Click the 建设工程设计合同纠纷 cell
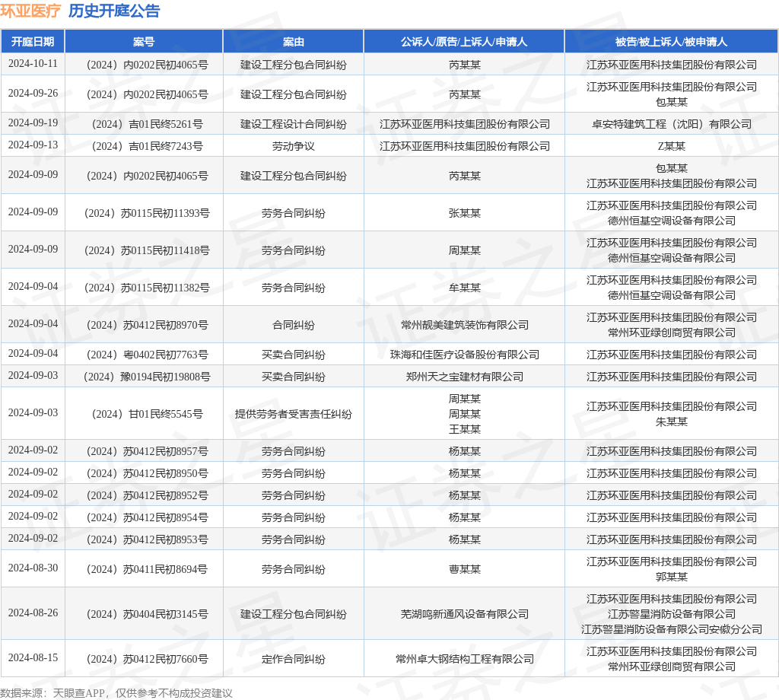Image resolution: width=779 pixels, height=700 pixels. (293, 124)
